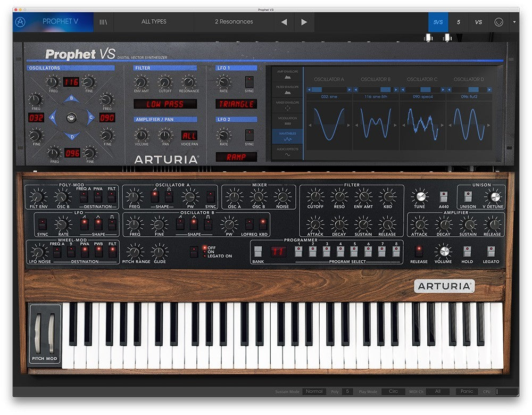Open the LFO 1 TRIANGLE waveform display
Viewport: 532px width, 415px height.
point(236,104)
